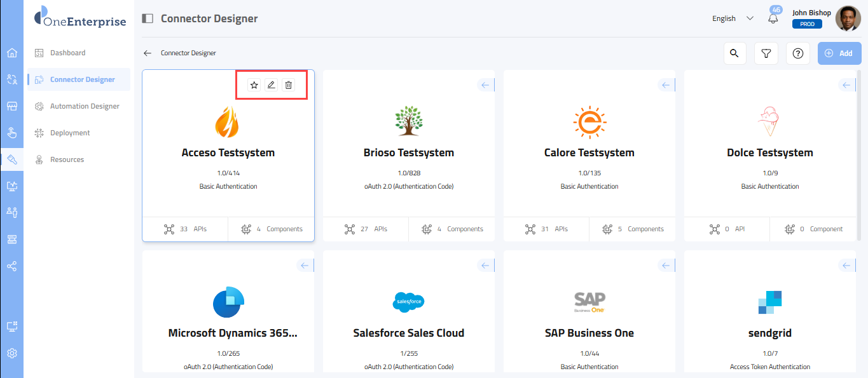Expand the arrow tab on Brioso Testsystem card

[485, 85]
